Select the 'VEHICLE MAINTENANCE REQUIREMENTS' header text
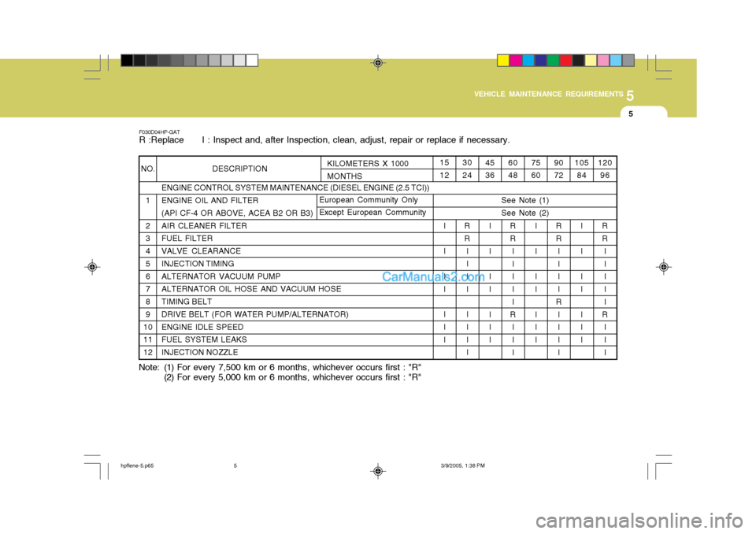 (548, 94)
